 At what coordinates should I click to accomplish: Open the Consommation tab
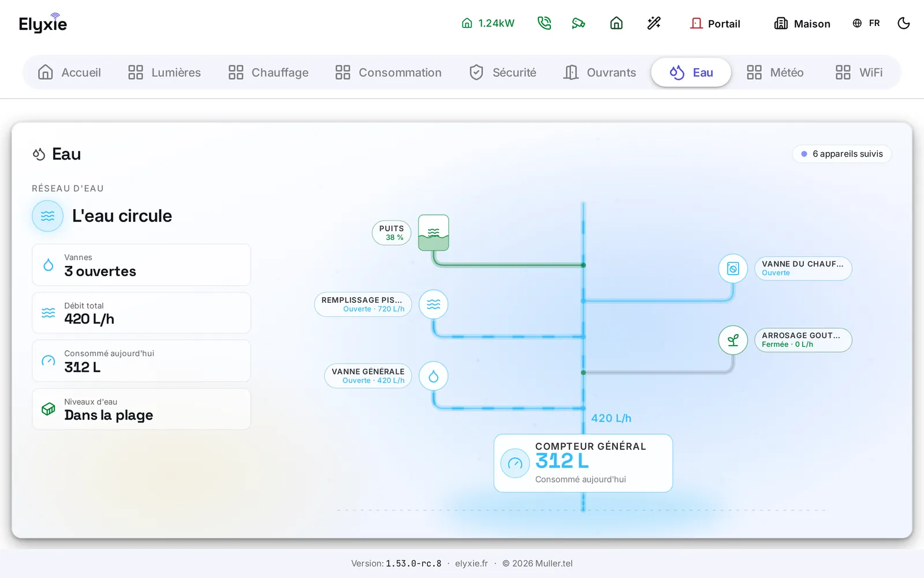point(389,72)
